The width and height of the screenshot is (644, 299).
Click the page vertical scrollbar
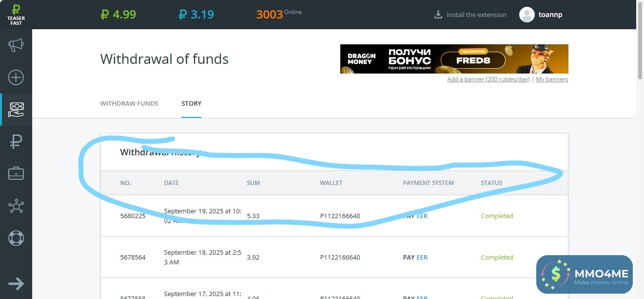[x=640, y=44]
